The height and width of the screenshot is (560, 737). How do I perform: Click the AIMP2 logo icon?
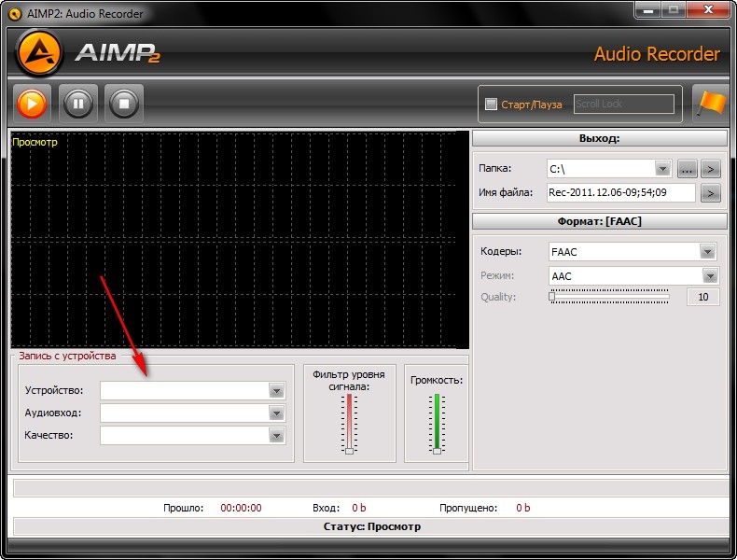[x=39, y=53]
